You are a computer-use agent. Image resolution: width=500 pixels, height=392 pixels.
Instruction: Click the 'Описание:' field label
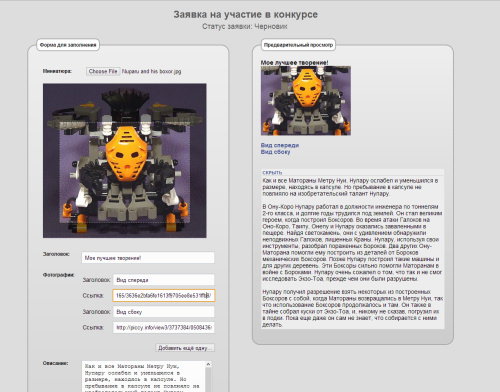55,363
